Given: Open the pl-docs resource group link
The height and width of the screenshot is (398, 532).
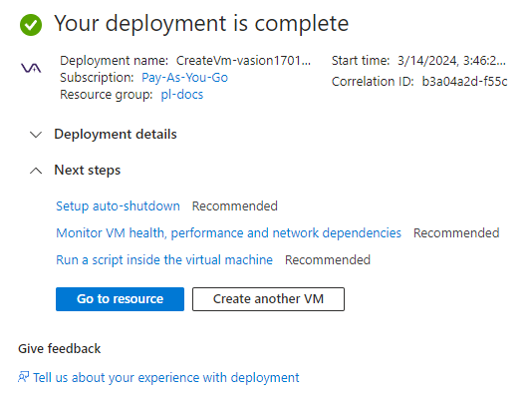Looking at the screenshot, I should 182,95.
